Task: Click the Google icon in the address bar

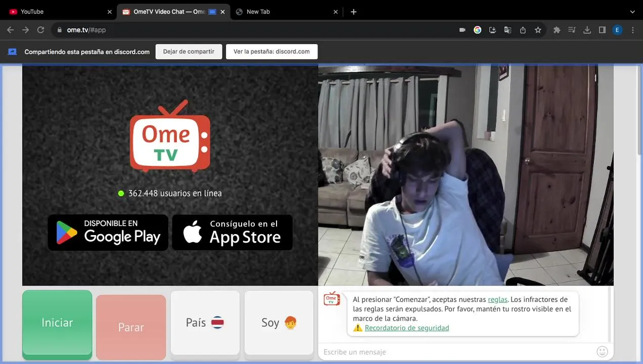Action: click(x=477, y=30)
